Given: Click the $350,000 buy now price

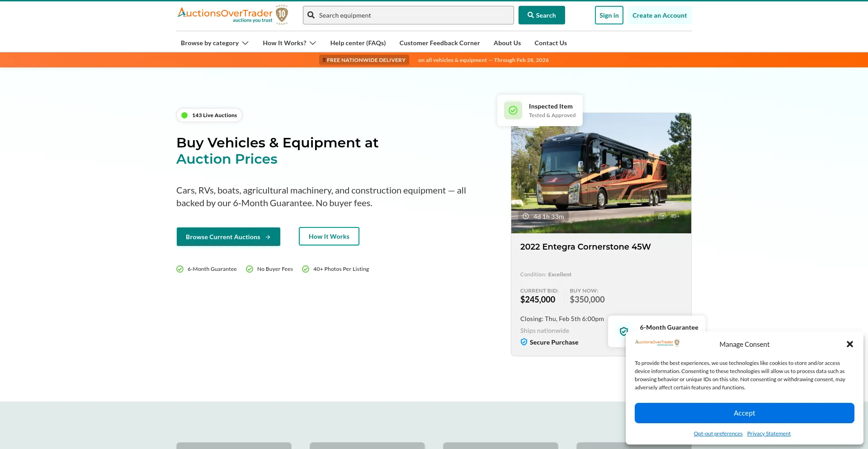Looking at the screenshot, I should tap(587, 300).
